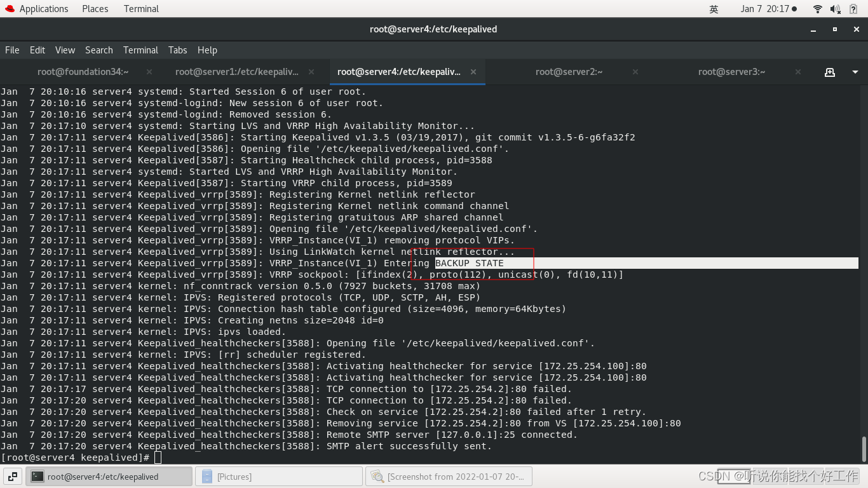Click the highlighted BACKUP STATE text
Image resolution: width=868 pixels, height=488 pixels.
click(x=470, y=263)
